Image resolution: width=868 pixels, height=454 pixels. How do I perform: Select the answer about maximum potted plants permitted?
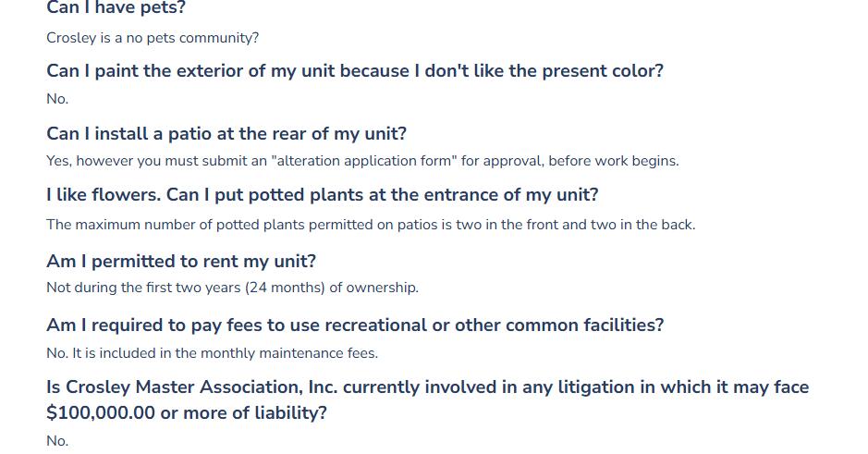coord(371,225)
